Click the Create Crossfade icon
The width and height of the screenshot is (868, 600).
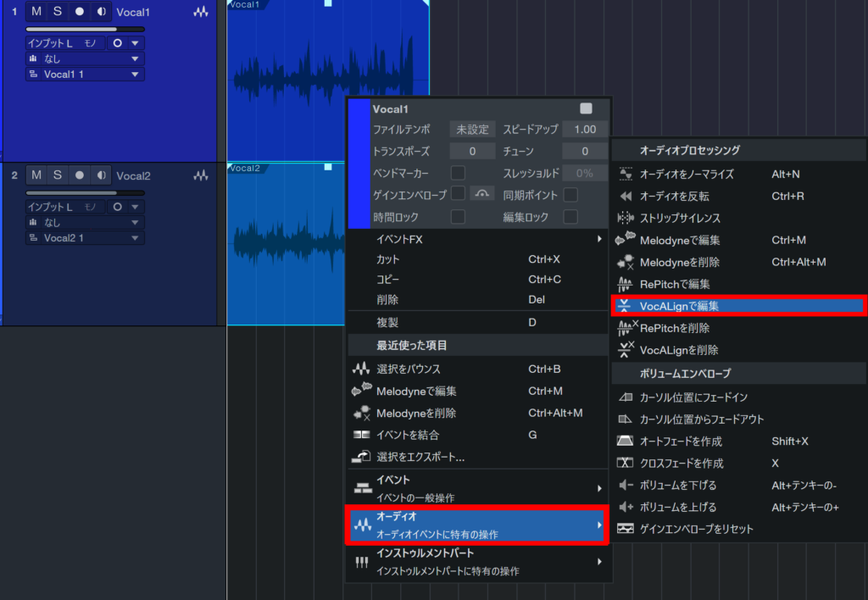[626, 464]
